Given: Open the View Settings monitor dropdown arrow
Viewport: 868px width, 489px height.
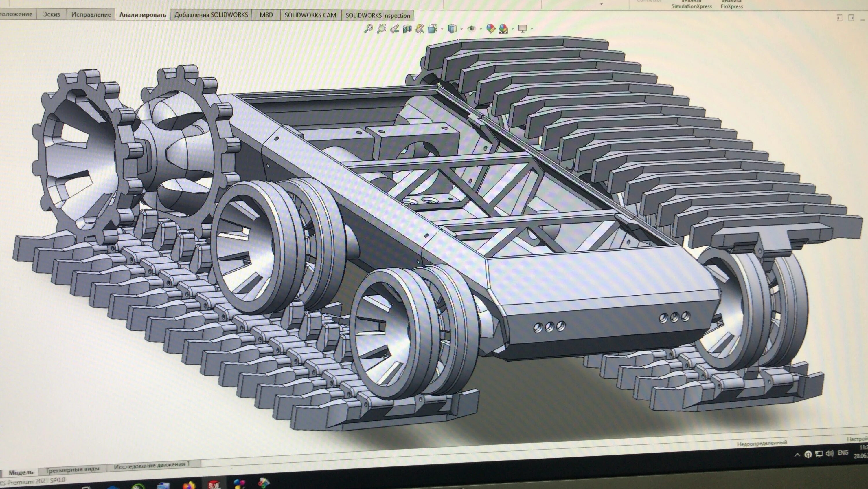Looking at the screenshot, I should click(x=532, y=29).
